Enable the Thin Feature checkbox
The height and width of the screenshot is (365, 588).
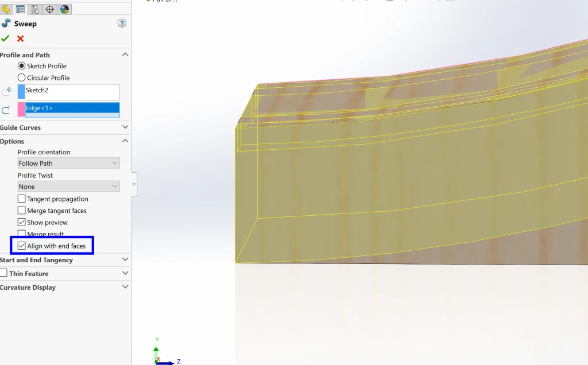point(4,273)
